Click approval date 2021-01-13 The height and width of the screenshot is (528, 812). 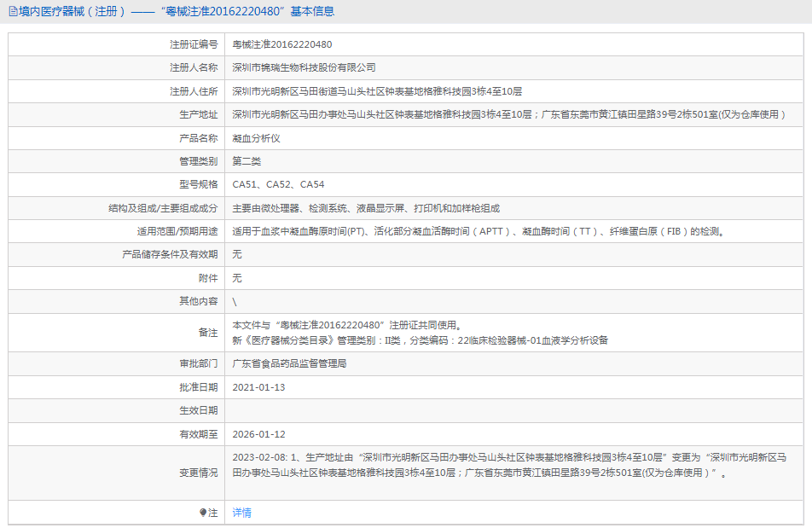coord(258,387)
